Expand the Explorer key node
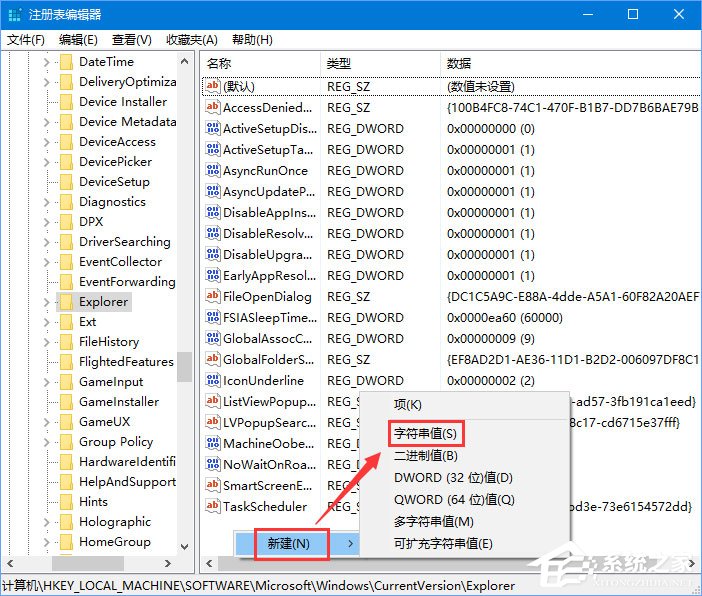Screen dimensions: 702x596 47,302
